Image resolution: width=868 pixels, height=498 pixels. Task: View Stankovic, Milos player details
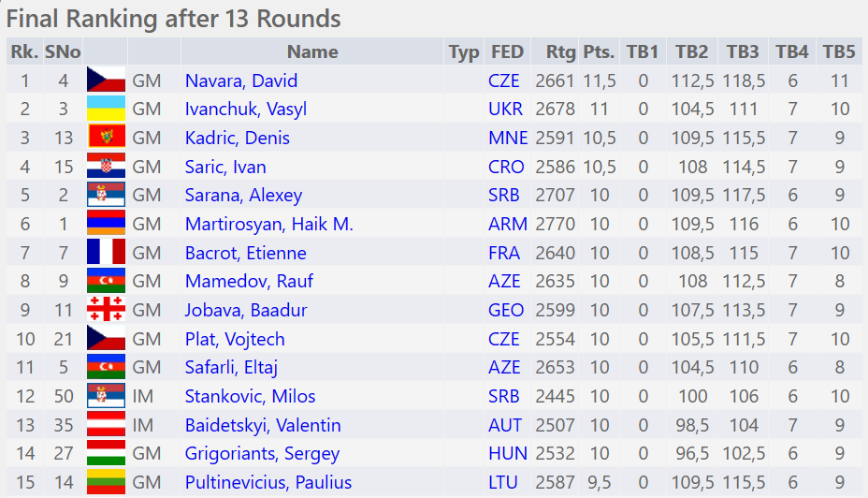(x=250, y=397)
